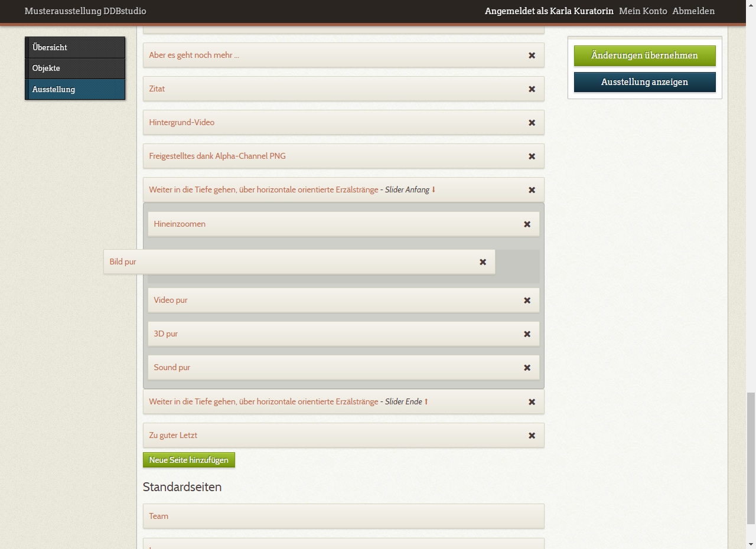Click Ausstellung anzeigen button

pos(644,82)
